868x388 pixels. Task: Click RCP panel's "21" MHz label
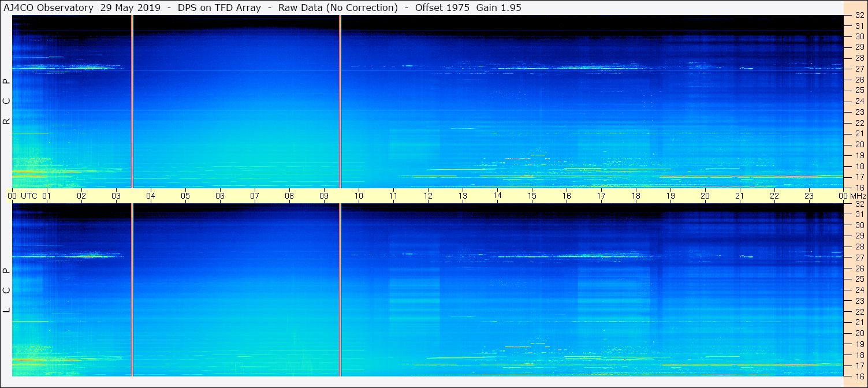[x=859, y=133]
